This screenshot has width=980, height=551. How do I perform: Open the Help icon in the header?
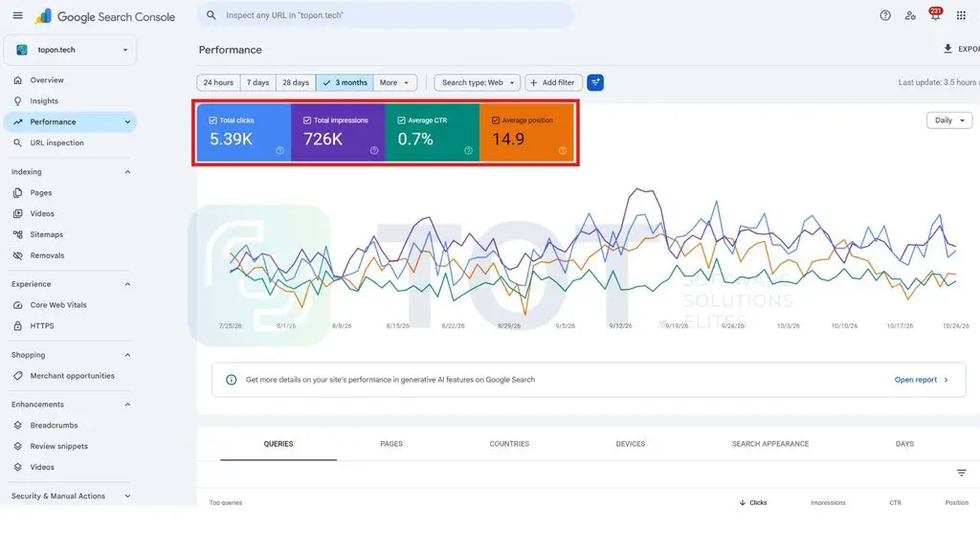click(x=885, y=15)
